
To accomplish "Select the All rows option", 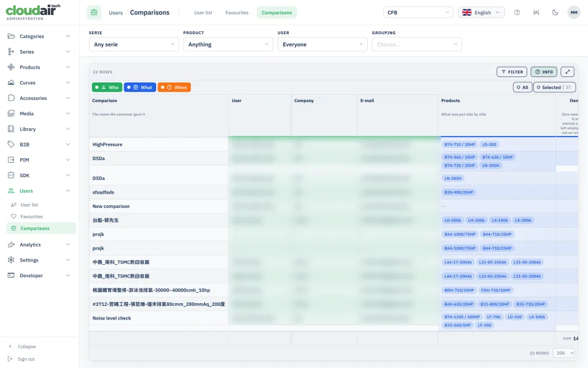I will click(x=523, y=88).
